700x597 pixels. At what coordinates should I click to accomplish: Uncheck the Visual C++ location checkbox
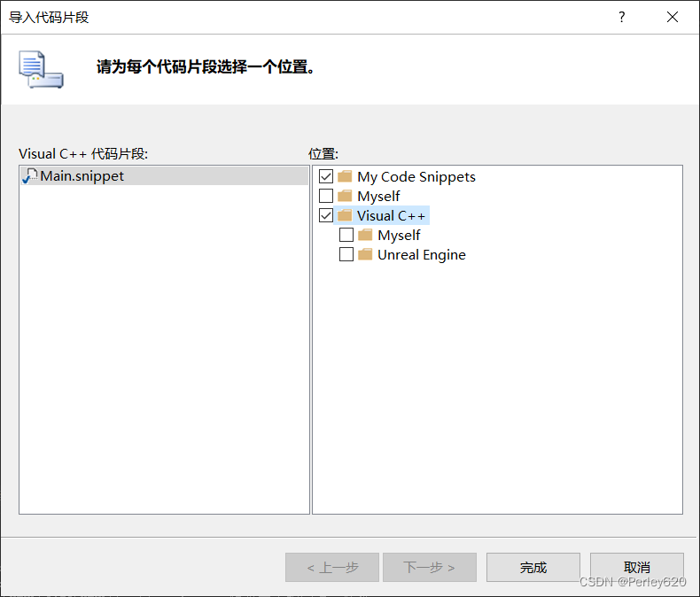pos(326,215)
